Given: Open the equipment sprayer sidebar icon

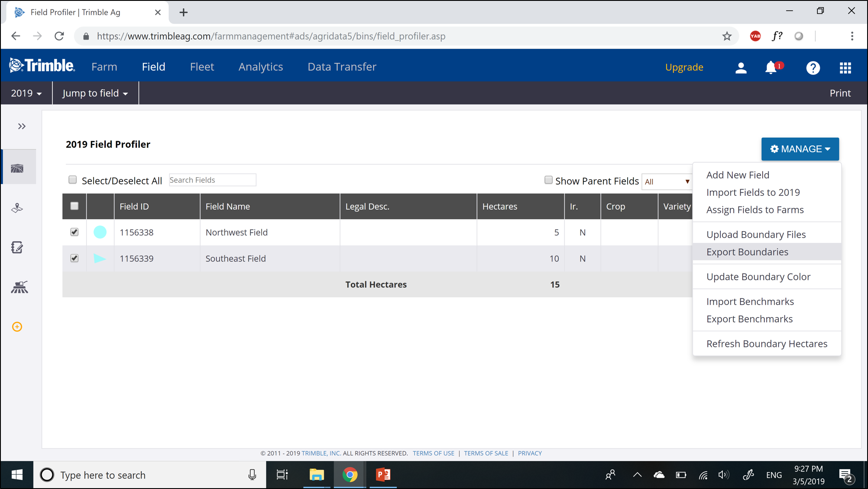Looking at the screenshot, I should 19,287.
